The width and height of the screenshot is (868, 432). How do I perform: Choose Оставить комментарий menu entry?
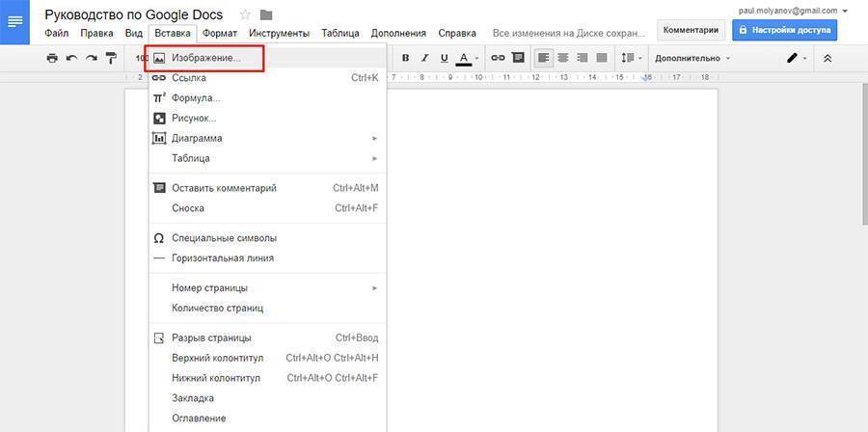268,188
